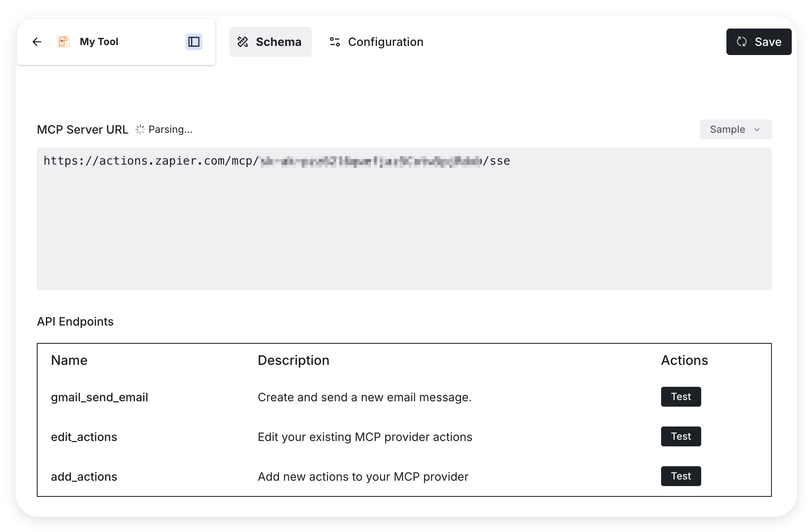
Task: Select the gmail_send_email endpoint name
Action: tap(99, 397)
